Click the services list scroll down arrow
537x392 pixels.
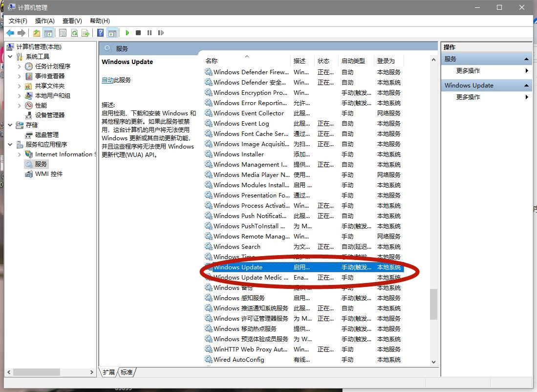point(433,362)
